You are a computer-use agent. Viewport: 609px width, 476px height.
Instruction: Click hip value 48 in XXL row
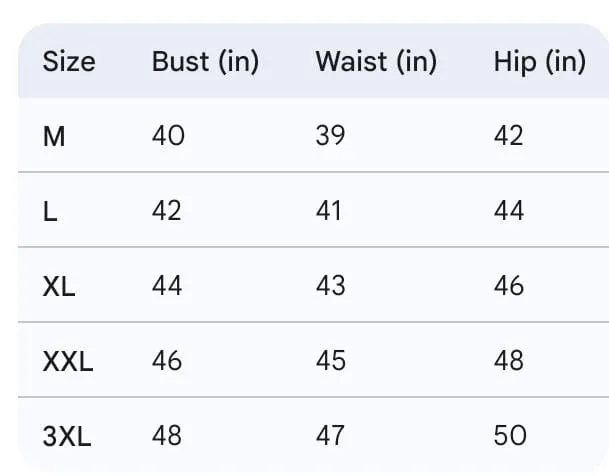[x=508, y=361]
